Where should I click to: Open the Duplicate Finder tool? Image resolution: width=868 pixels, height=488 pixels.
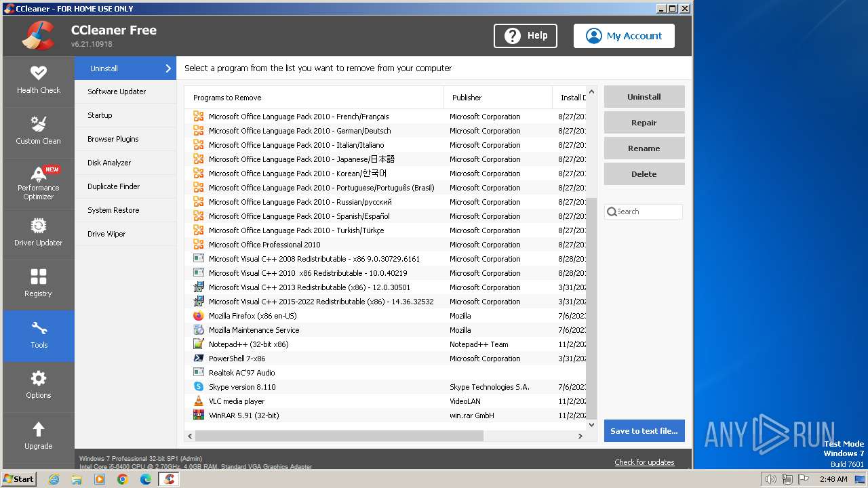(x=125, y=186)
